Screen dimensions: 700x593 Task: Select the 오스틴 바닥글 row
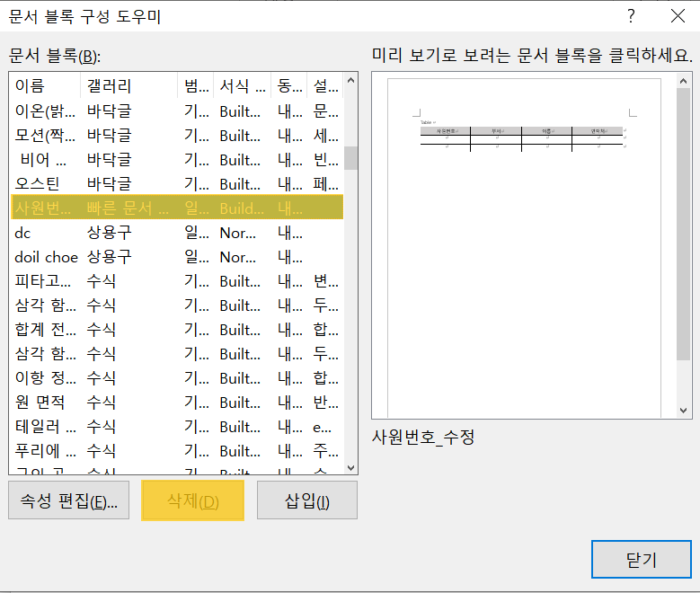[x=177, y=183]
